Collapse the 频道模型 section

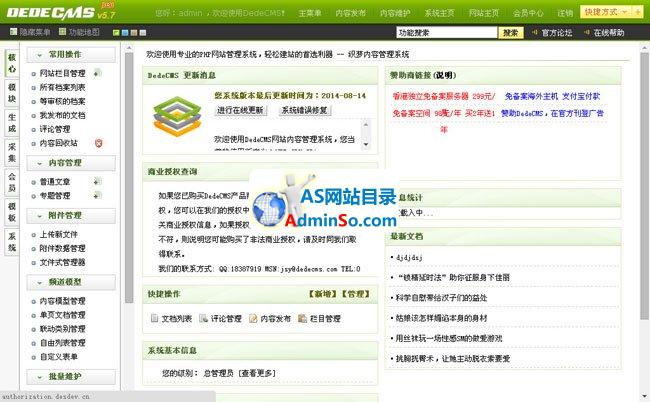click(71, 282)
